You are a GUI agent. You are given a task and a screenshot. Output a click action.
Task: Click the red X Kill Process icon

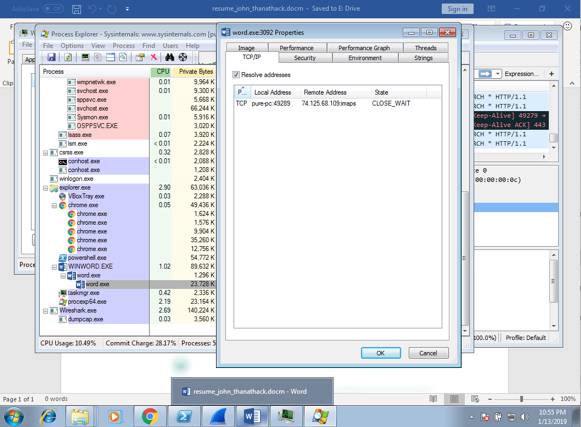[153, 57]
